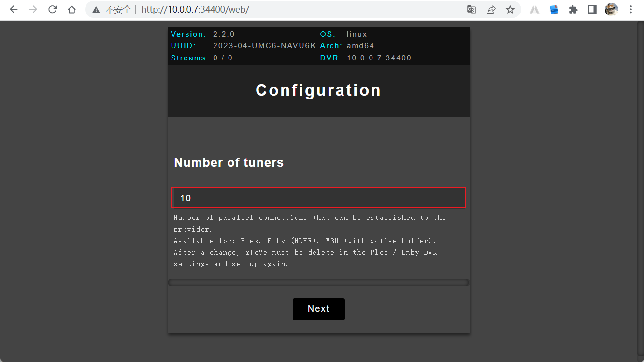Click the blue extension icon
Image resolution: width=644 pixels, height=362 pixels.
(554, 10)
